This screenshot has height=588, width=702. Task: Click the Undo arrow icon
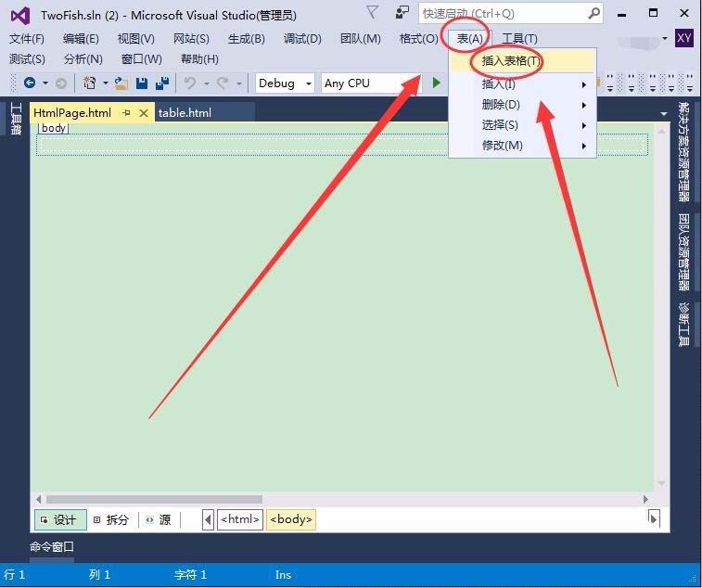click(x=190, y=83)
